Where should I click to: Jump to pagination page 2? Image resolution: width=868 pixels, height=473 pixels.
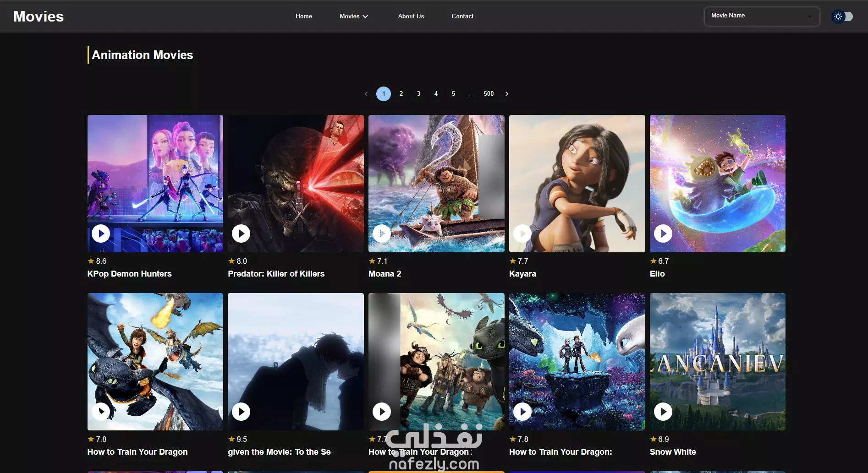(x=401, y=94)
